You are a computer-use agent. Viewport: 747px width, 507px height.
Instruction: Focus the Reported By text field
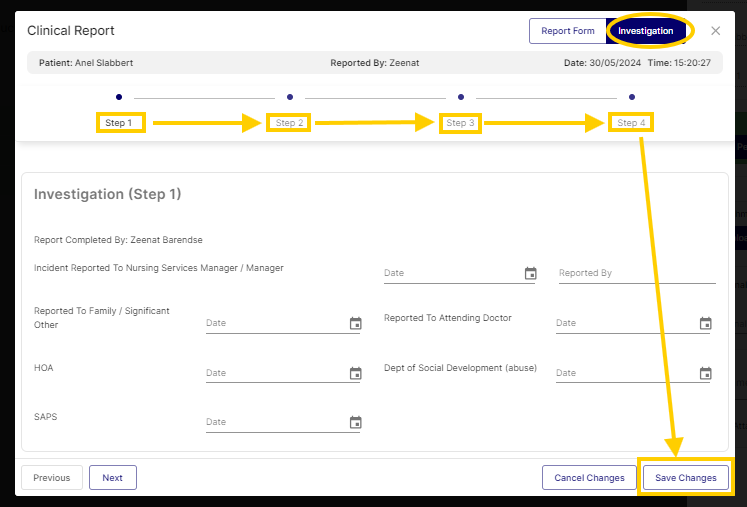pyautogui.click(x=636, y=273)
